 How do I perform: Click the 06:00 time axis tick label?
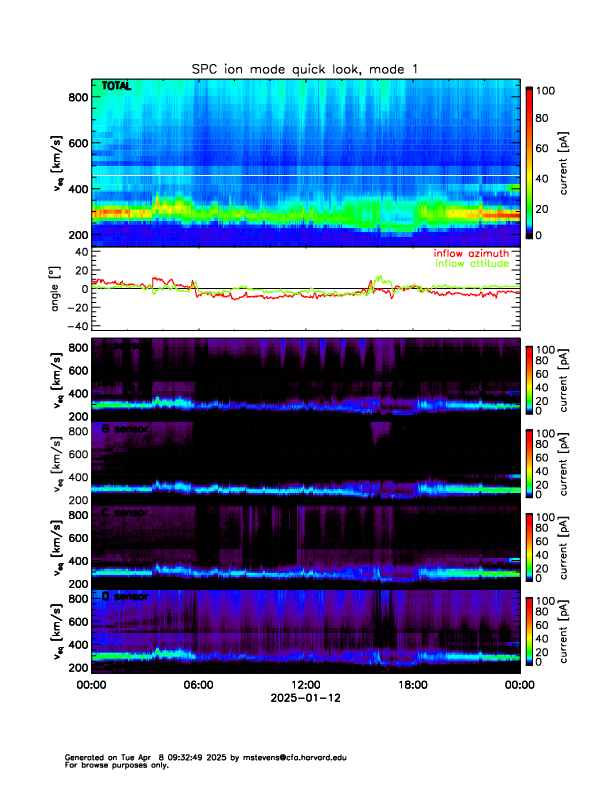(198, 685)
